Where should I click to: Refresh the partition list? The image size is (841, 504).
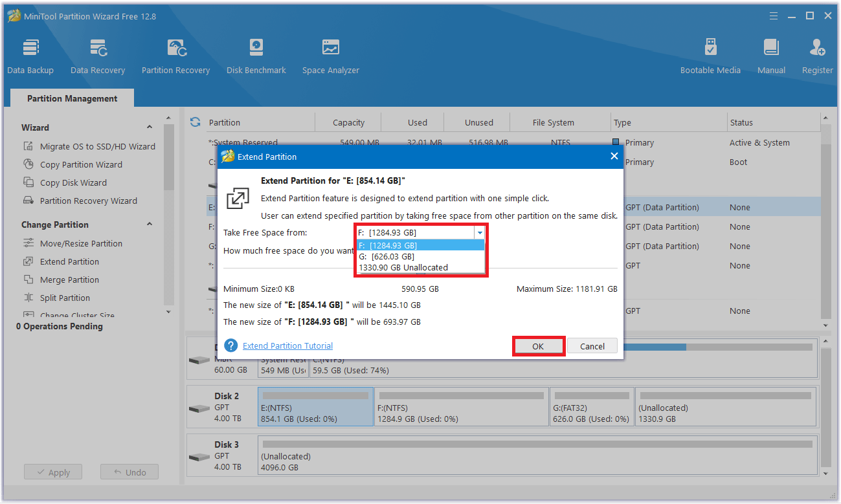click(x=195, y=122)
